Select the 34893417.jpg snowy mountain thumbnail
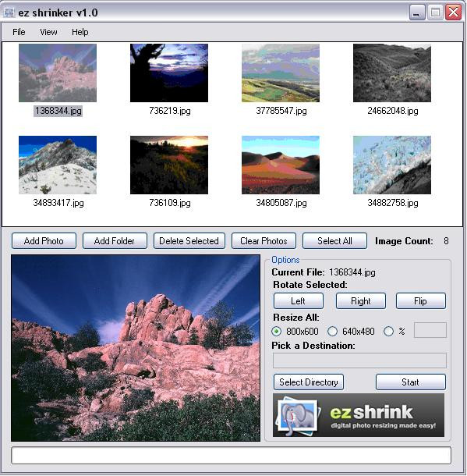 tap(58, 165)
